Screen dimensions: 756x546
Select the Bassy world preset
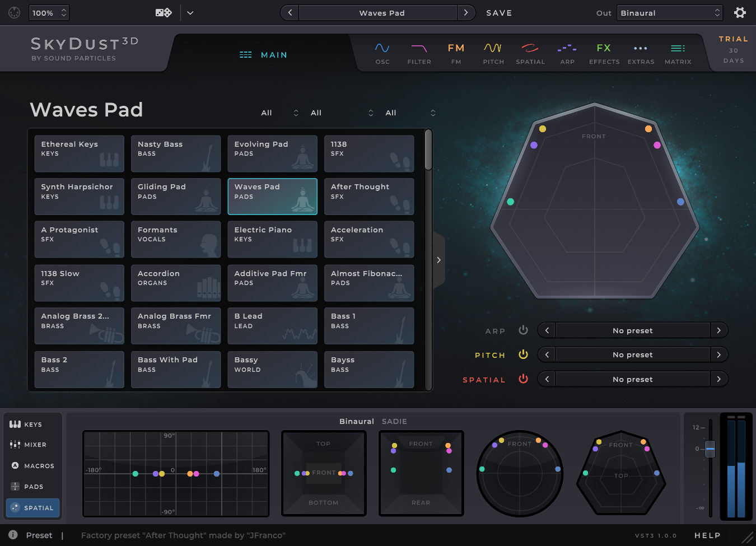coord(272,370)
